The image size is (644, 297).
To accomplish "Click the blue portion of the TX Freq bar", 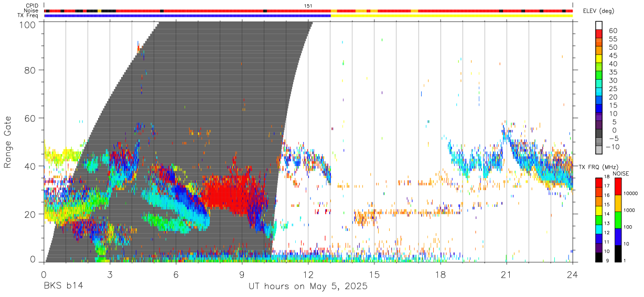I will coord(188,16).
